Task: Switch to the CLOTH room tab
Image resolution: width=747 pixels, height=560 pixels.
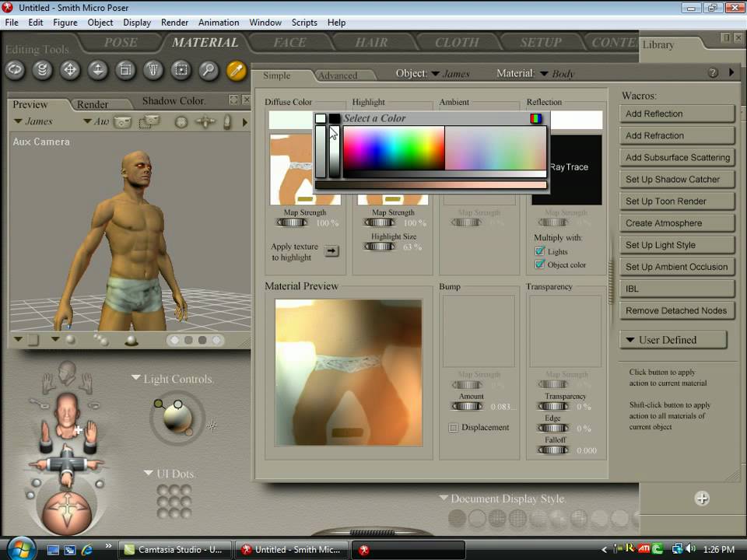Action: 457,42
